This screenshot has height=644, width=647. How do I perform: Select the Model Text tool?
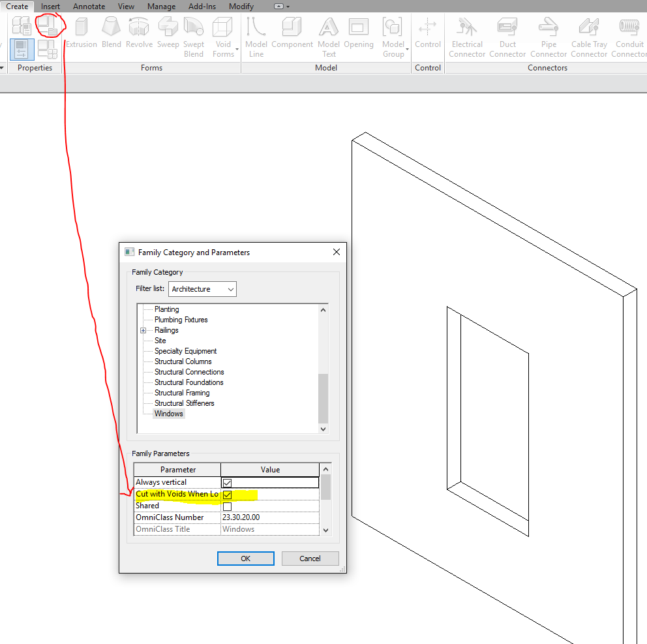point(328,33)
